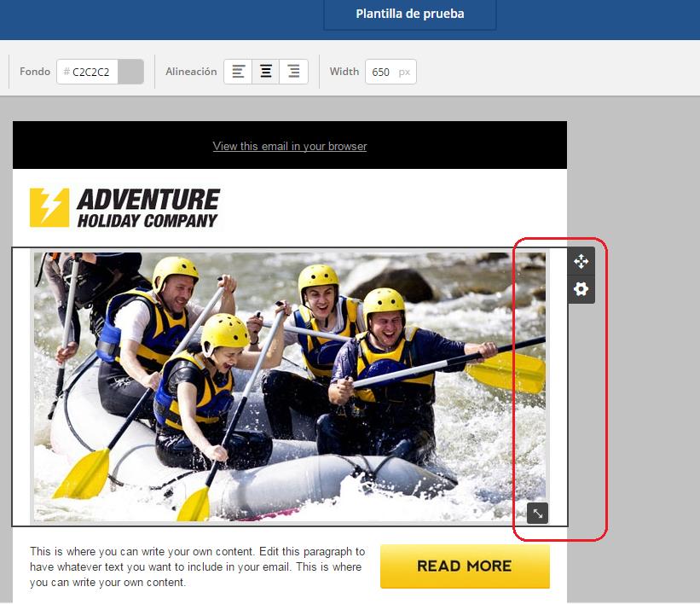The width and height of the screenshot is (700, 604).
Task: Click the move block handle icon
Action: (x=581, y=261)
